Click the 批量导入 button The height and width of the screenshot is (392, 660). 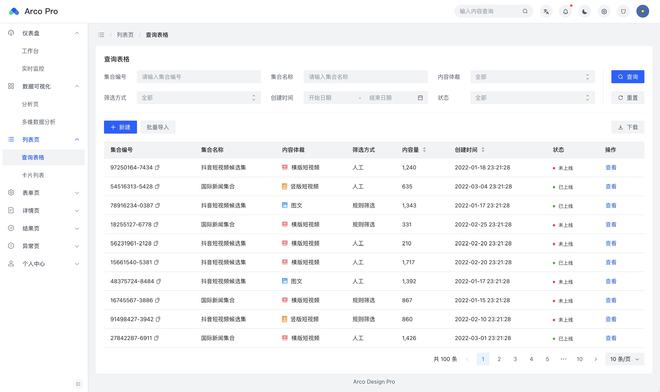pyautogui.click(x=158, y=127)
